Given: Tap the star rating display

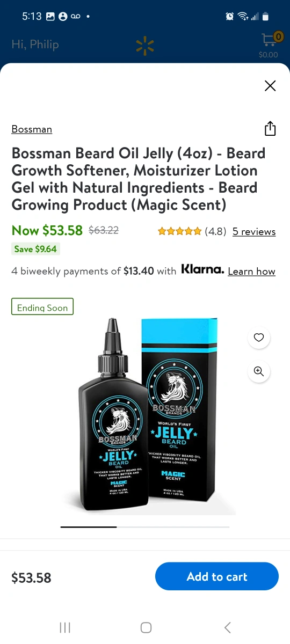Looking at the screenshot, I should coord(180,231).
